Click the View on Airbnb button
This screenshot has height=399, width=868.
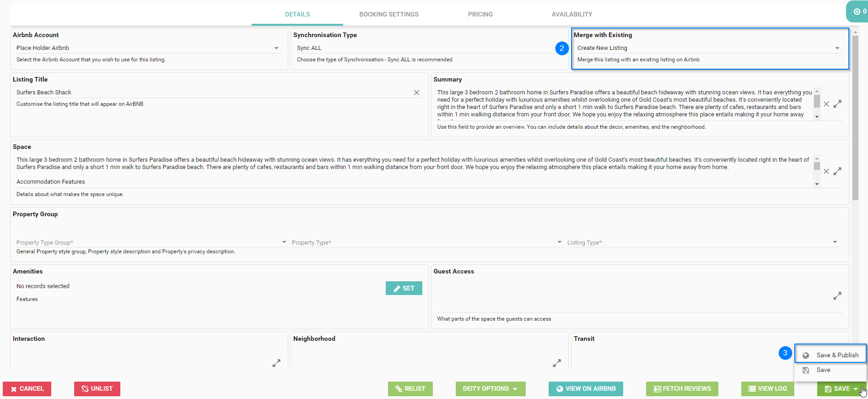[585, 389]
